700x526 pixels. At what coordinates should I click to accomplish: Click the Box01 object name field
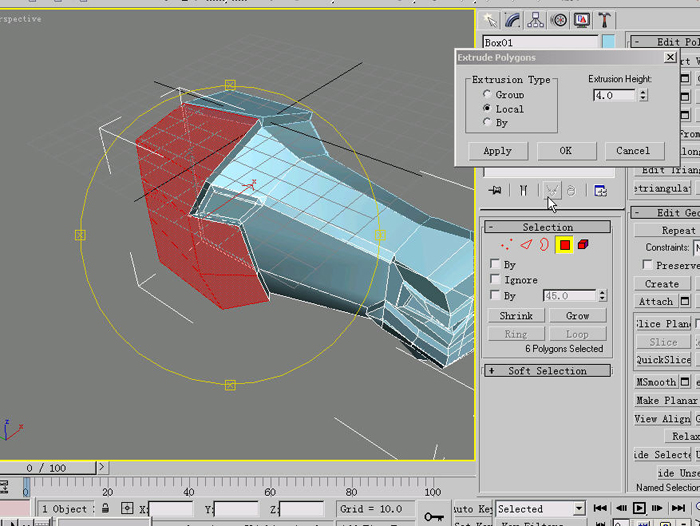tap(540, 43)
